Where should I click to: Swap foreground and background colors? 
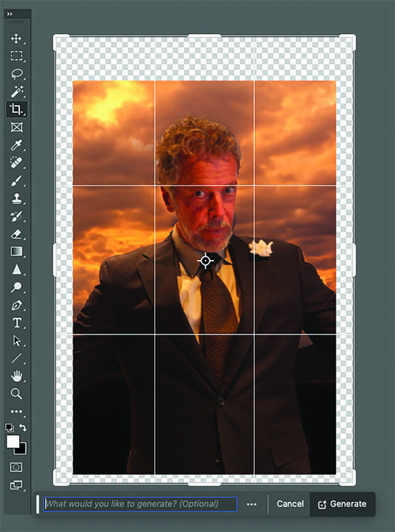23,428
